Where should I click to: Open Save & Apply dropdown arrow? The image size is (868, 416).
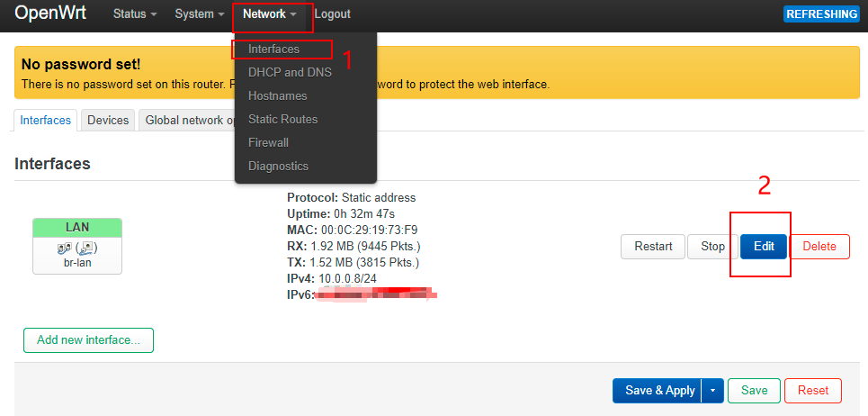point(712,391)
